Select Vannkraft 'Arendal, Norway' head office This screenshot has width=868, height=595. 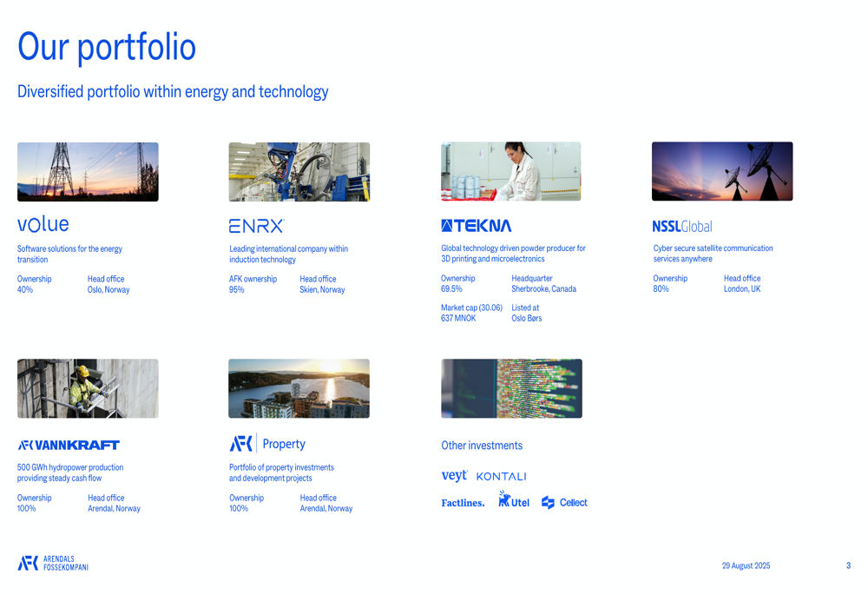pos(114,509)
